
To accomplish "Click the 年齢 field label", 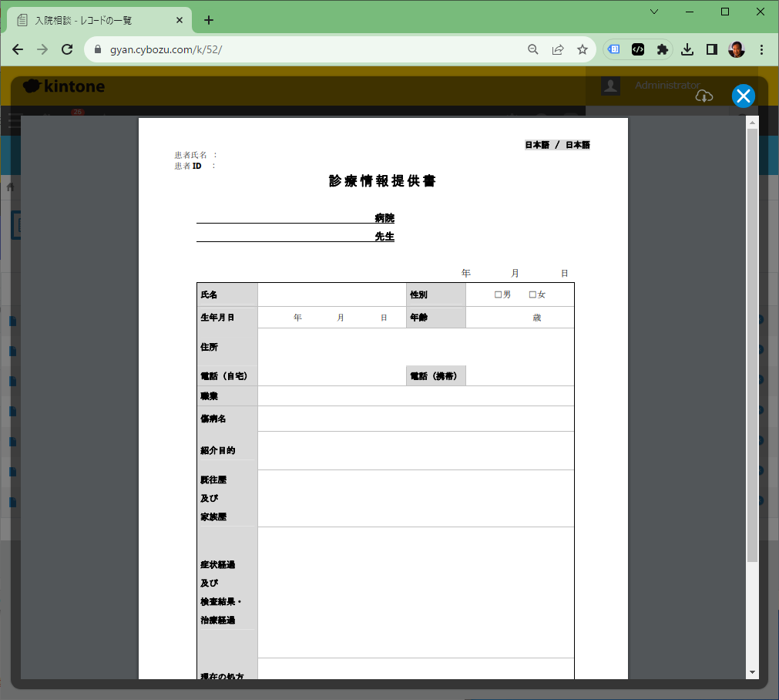I will (418, 317).
